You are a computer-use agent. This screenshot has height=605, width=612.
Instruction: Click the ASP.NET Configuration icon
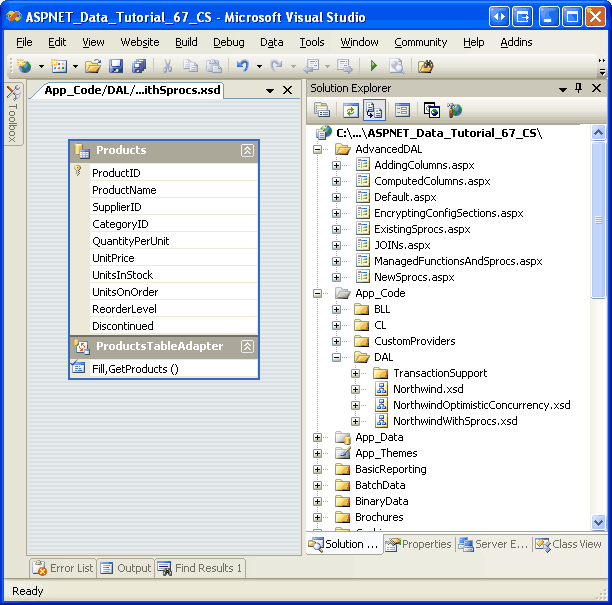[455, 110]
